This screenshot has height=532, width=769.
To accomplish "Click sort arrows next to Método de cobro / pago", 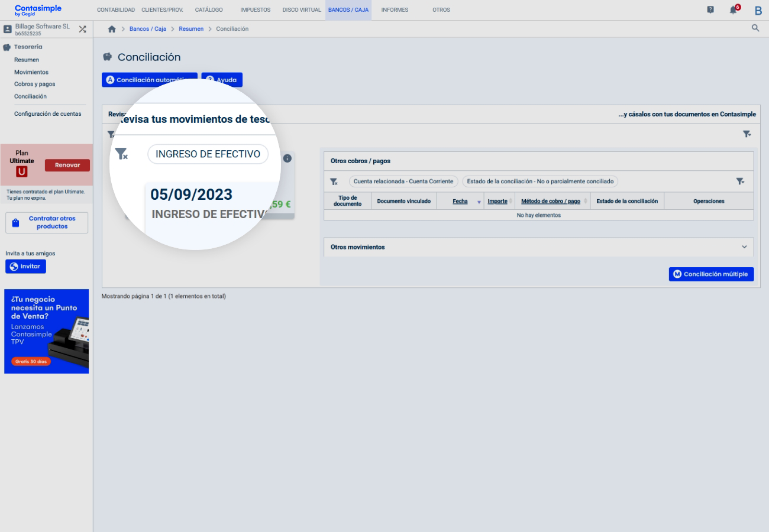I will pos(586,202).
